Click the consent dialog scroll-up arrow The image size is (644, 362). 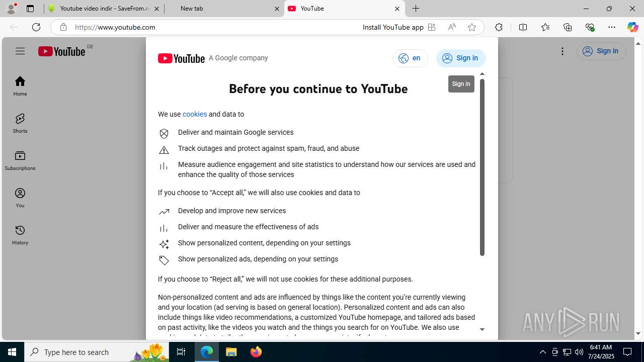pyautogui.click(x=482, y=74)
